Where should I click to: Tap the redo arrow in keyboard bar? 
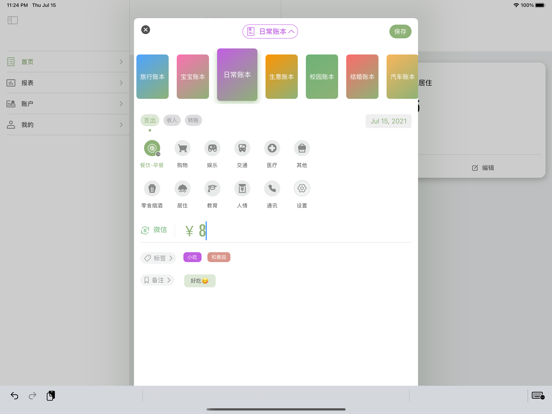pos(32,396)
